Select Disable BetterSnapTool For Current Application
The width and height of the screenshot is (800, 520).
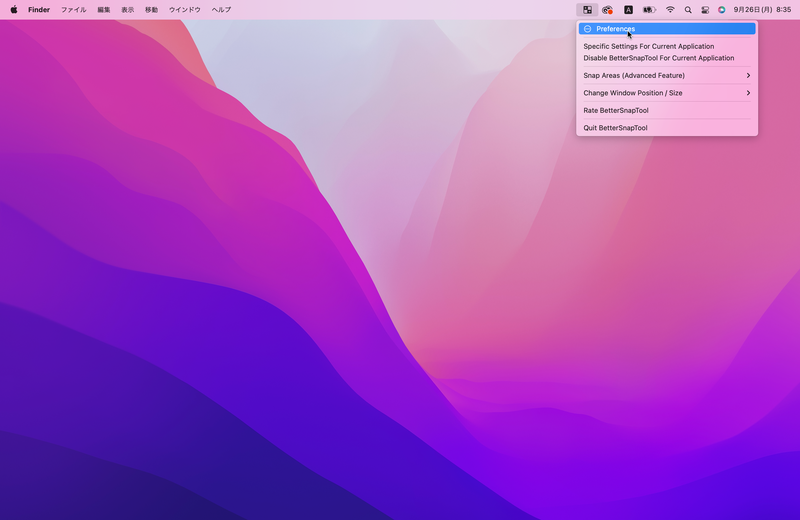(667, 58)
